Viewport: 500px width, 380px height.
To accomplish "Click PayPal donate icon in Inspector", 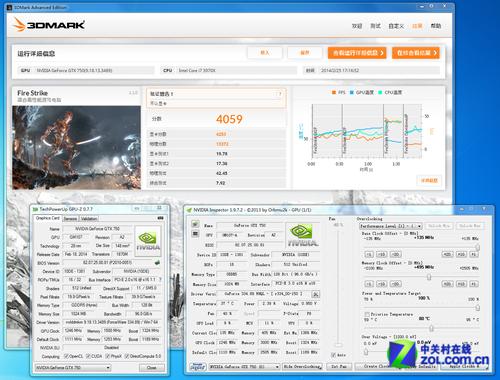I will click(197, 366).
